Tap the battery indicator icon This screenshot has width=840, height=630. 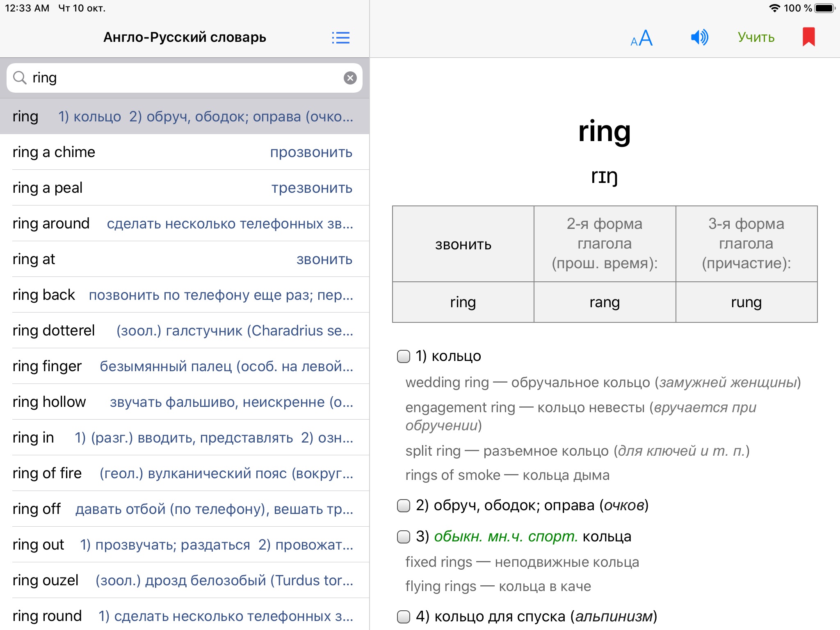pyautogui.click(x=824, y=8)
